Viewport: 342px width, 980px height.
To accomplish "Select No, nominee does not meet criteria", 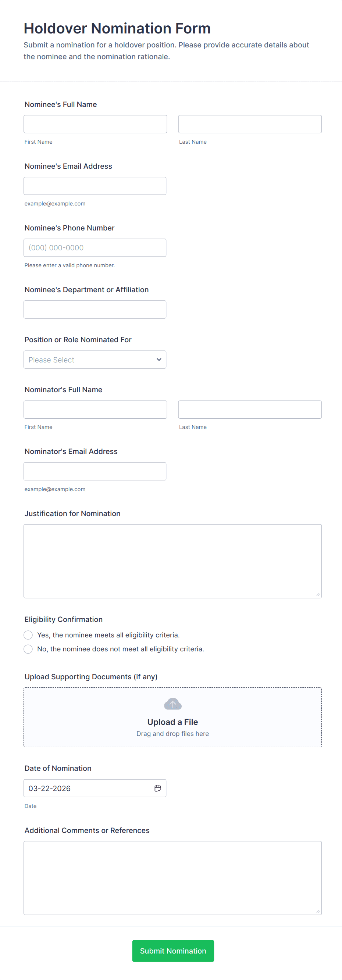I will [28, 649].
